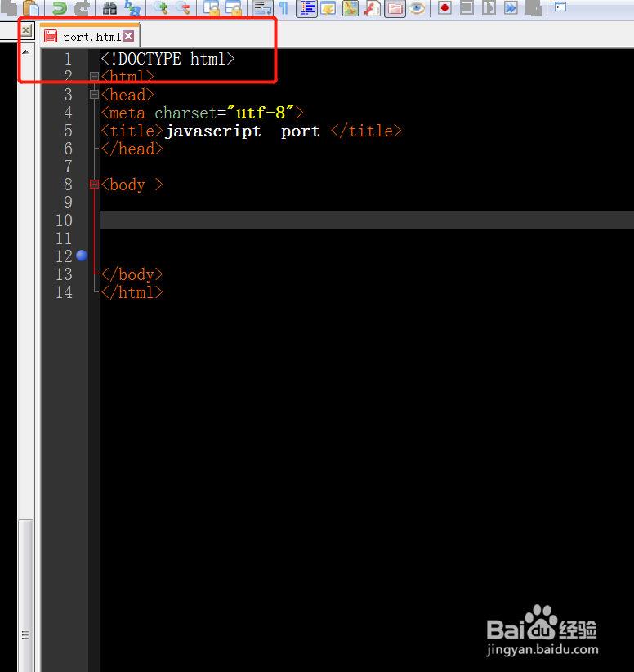Collapse the html tag fold marker
The height and width of the screenshot is (672, 634).
click(x=95, y=76)
